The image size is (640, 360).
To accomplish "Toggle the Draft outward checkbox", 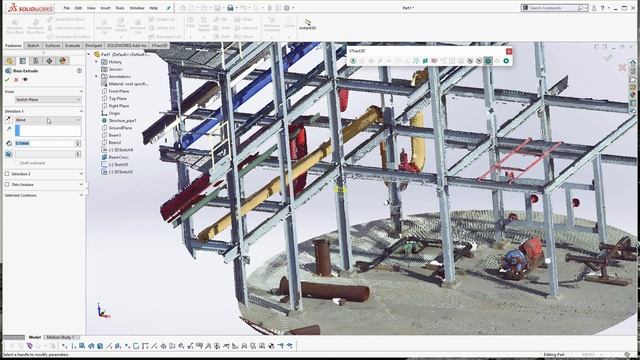I will click(x=17, y=163).
